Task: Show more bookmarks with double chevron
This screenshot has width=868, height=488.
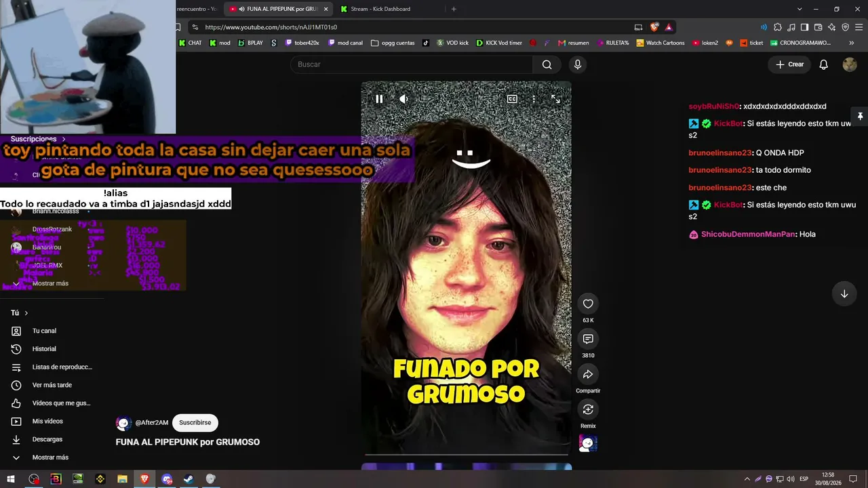Action: click(852, 43)
